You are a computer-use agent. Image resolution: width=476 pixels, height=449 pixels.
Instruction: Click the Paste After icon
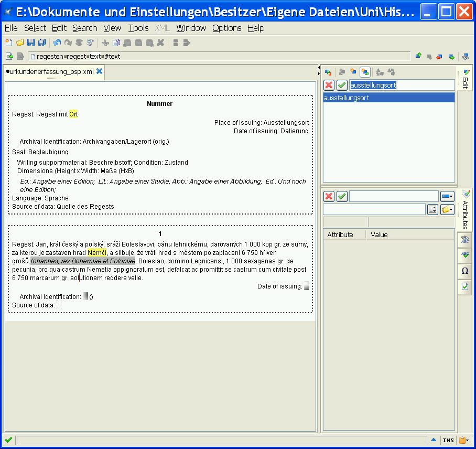coord(149,42)
